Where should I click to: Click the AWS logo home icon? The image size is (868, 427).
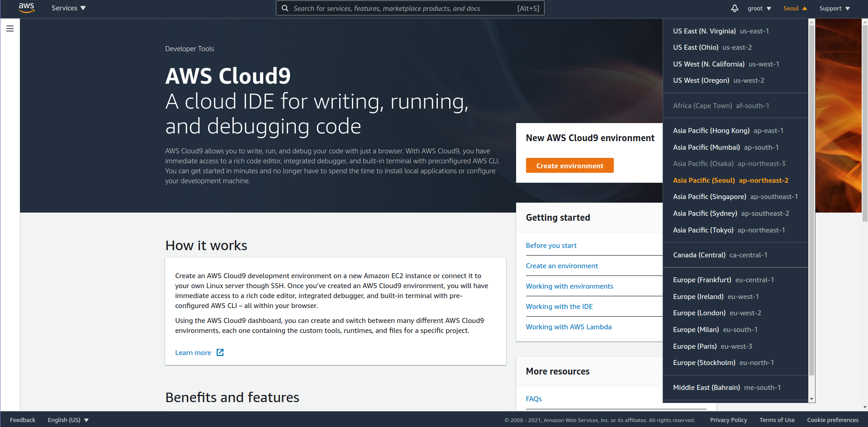(x=26, y=8)
